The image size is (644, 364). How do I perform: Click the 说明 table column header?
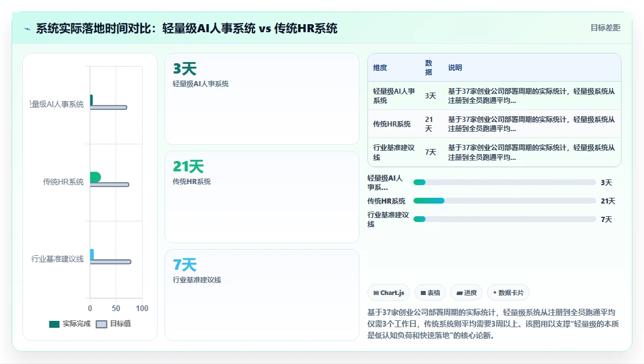455,68
